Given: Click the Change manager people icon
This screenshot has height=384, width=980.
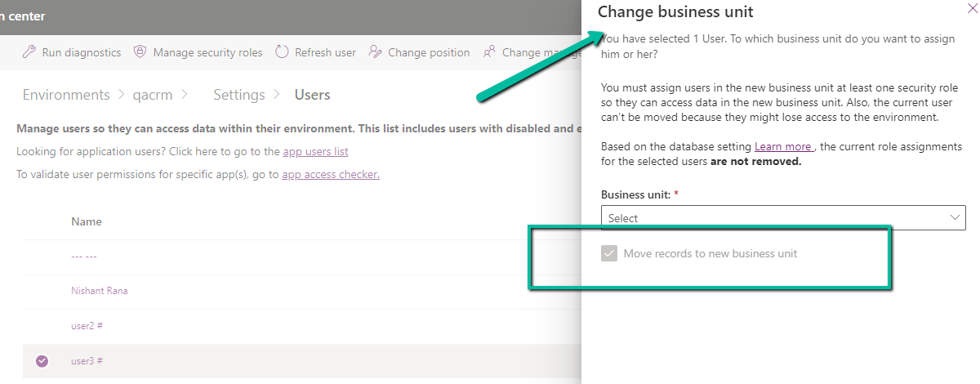Looking at the screenshot, I should click(x=489, y=52).
